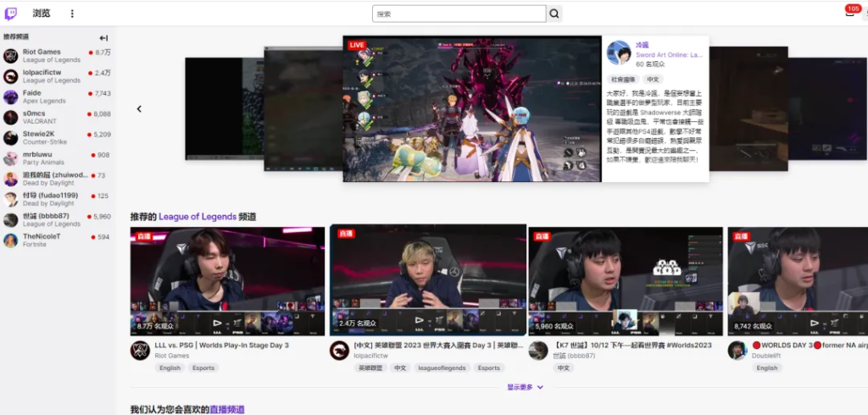Select Stewie2K Counter-Strike sidebar row

pyautogui.click(x=58, y=138)
